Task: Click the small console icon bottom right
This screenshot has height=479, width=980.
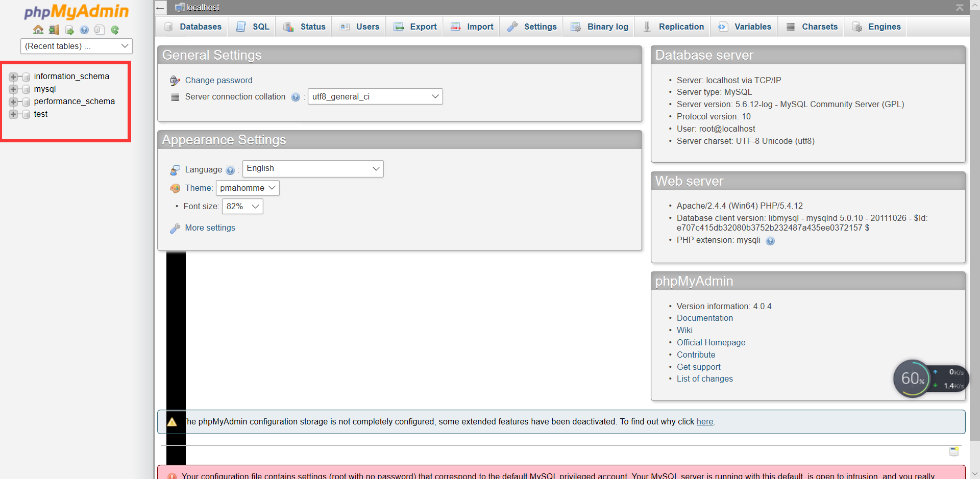Action: tap(954, 451)
